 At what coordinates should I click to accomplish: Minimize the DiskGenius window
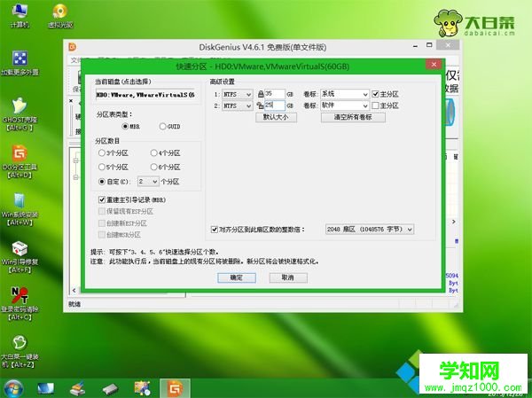tap(415, 45)
